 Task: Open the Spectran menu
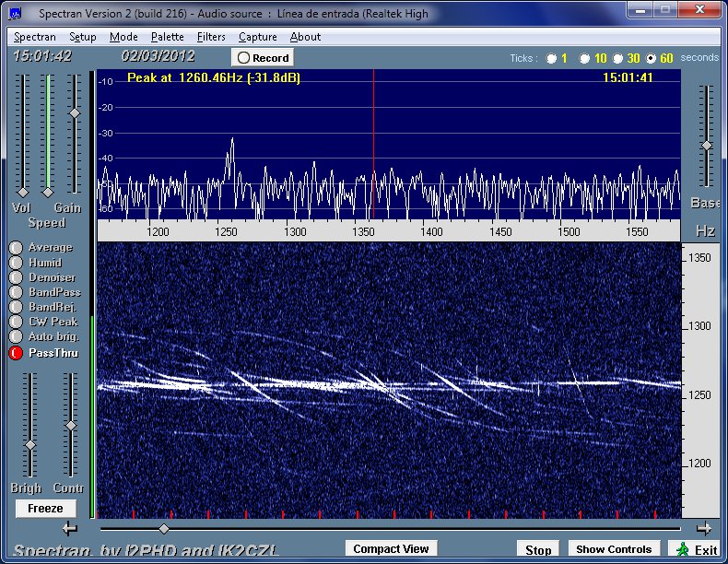35,37
